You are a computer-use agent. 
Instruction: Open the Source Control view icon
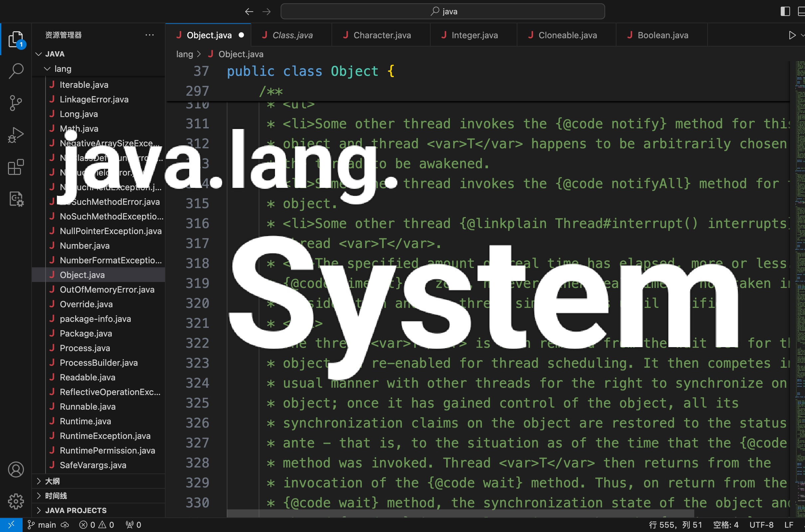16,103
